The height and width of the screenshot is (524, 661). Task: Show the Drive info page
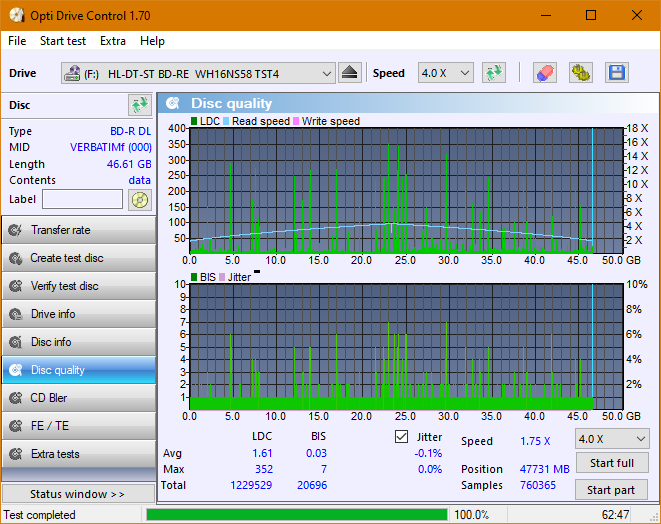79,314
